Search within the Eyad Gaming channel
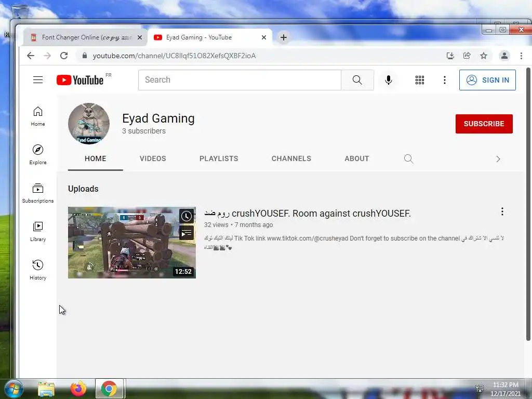532x399 pixels. tap(408, 159)
